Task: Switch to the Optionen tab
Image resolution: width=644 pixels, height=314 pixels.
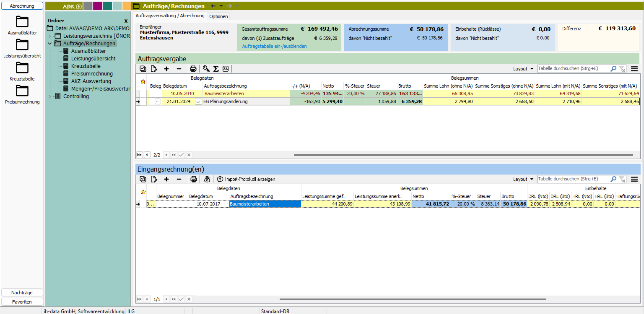Action: coord(218,16)
